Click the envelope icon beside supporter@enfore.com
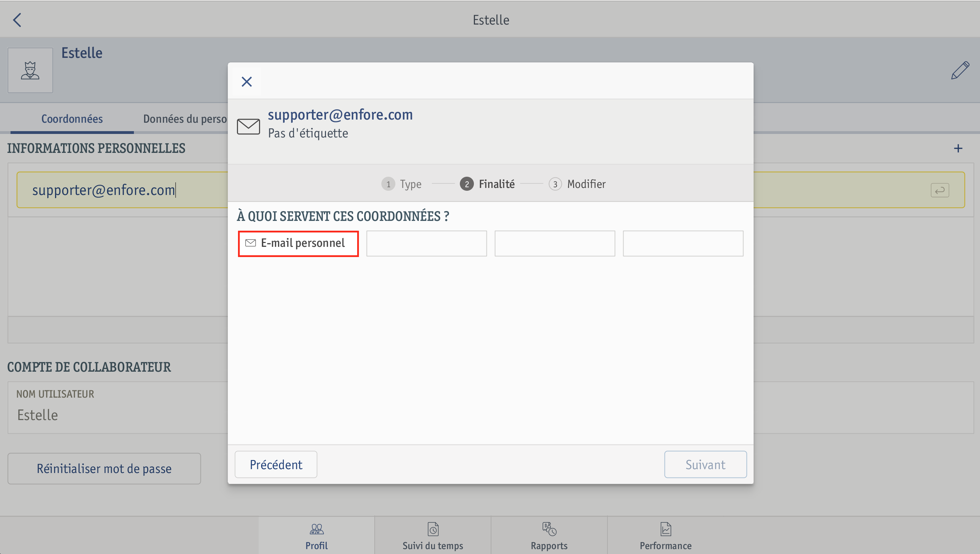Screen dimensions: 980x554 pyautogui.click(x=248, y=126)
